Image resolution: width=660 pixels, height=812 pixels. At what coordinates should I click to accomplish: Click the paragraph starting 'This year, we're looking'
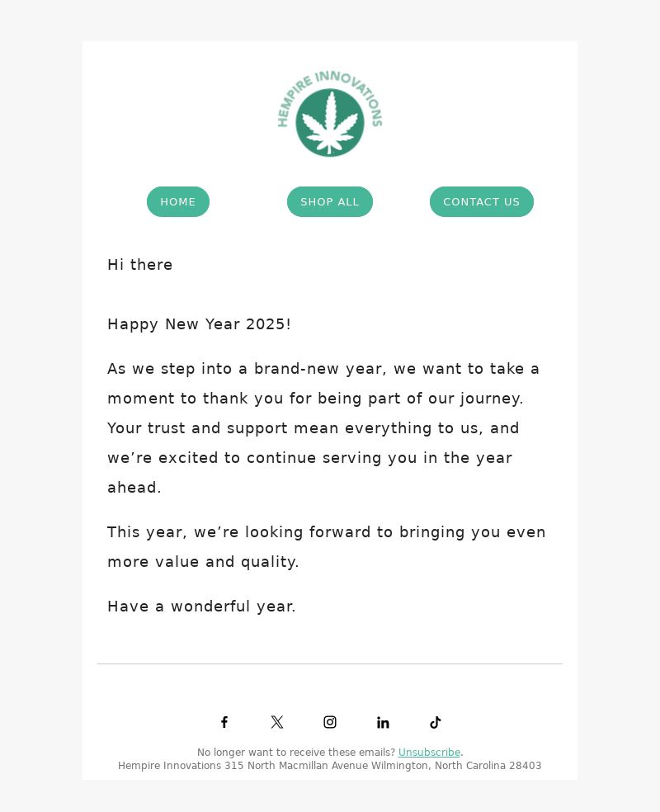(x=326, y=547)
